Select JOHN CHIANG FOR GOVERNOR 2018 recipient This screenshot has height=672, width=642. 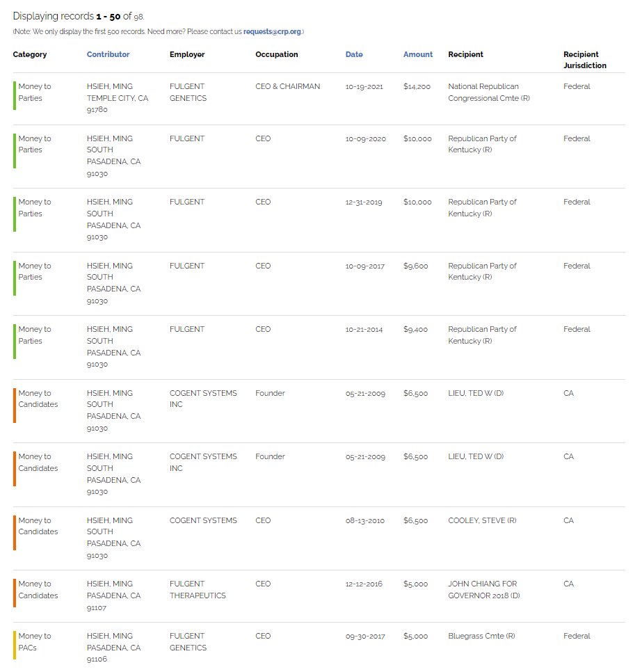coord(482,589)
